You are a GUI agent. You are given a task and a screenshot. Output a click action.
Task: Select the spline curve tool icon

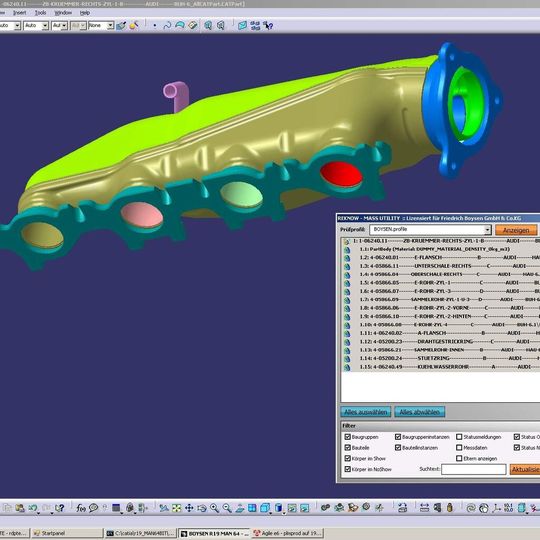point(167,25)
